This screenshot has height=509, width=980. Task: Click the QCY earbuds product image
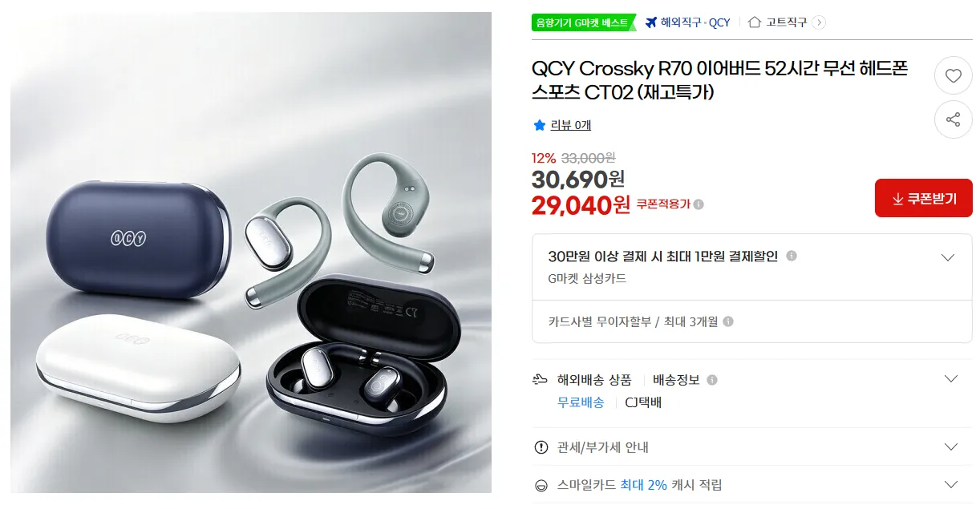pyautogui.click(x=251, y=252)
